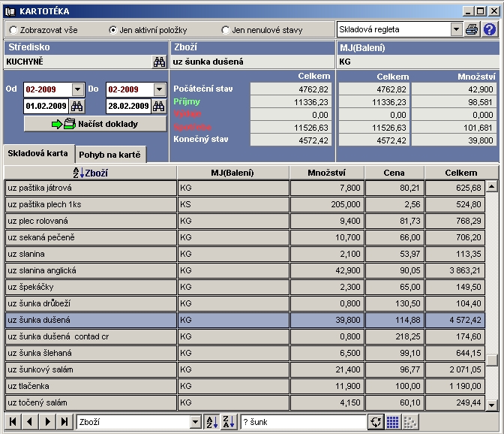Jump to last record
This screenshot has width=504, height=434.
[64, 422]
